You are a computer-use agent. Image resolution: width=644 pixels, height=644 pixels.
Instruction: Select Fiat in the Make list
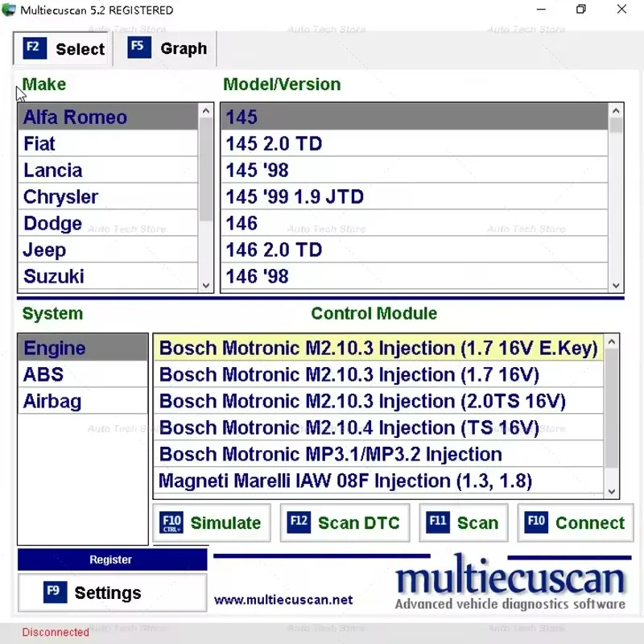point(108,143)
